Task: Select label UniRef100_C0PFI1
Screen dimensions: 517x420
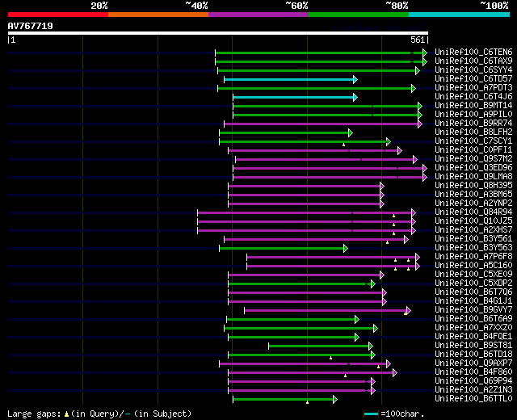Action: [x=473, y=149]
